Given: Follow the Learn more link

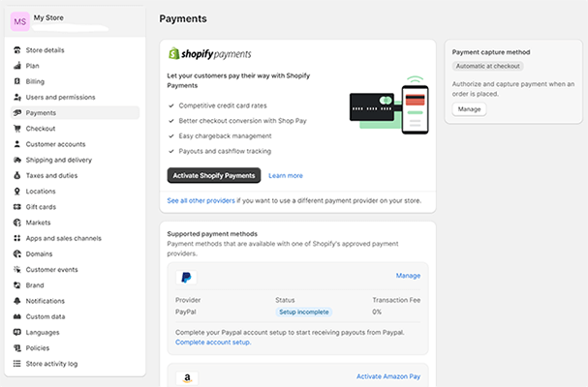Looking at the screenshot, I should tap(286, 175).
